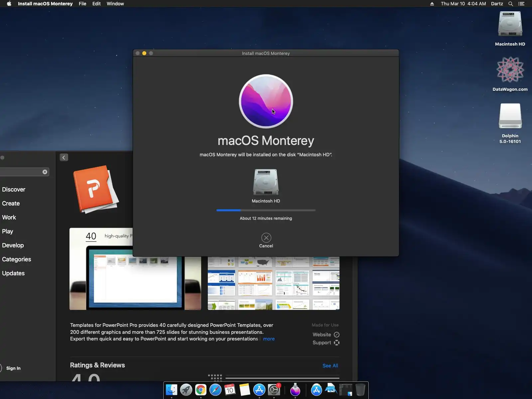Click the eject icon in the menu bar

pos(432,4)
